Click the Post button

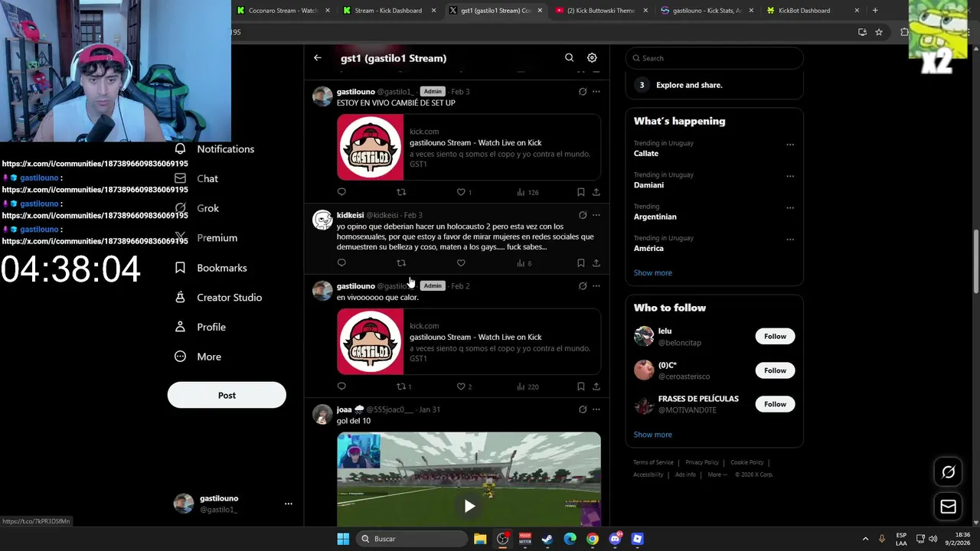pos(227,396)
